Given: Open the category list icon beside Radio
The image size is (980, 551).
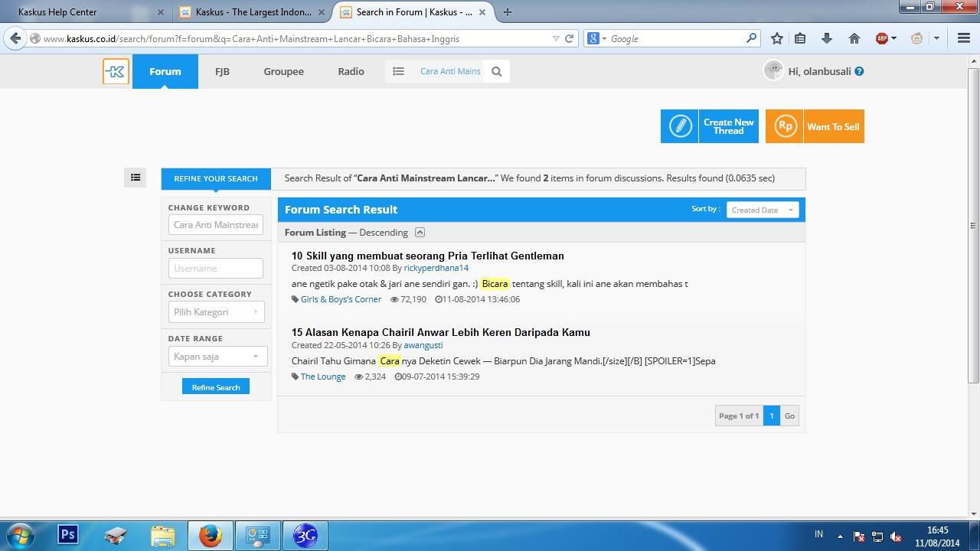Looking at the screenshot, I should (x=398, y=71).
